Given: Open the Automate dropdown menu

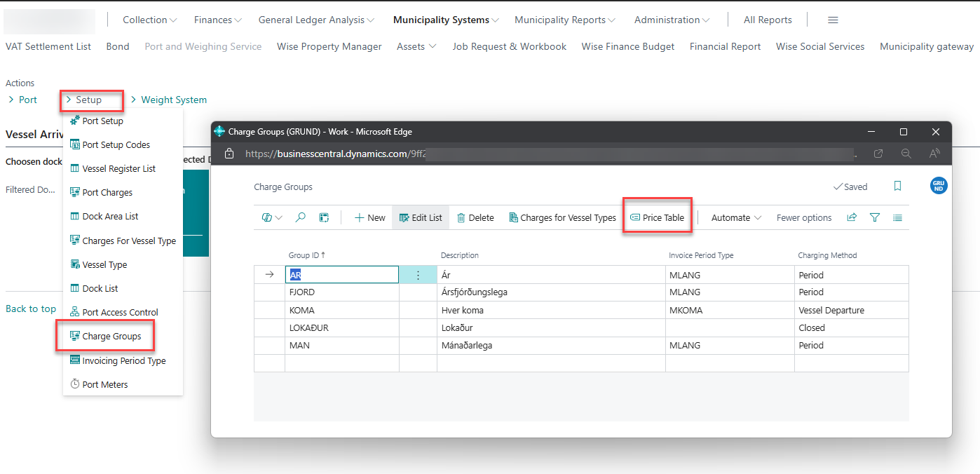Looking at the screenshot, I should point(736,217).
